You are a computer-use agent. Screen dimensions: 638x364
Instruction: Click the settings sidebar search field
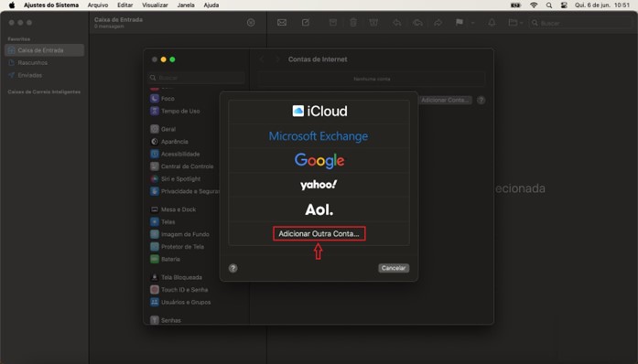(196, 78)
